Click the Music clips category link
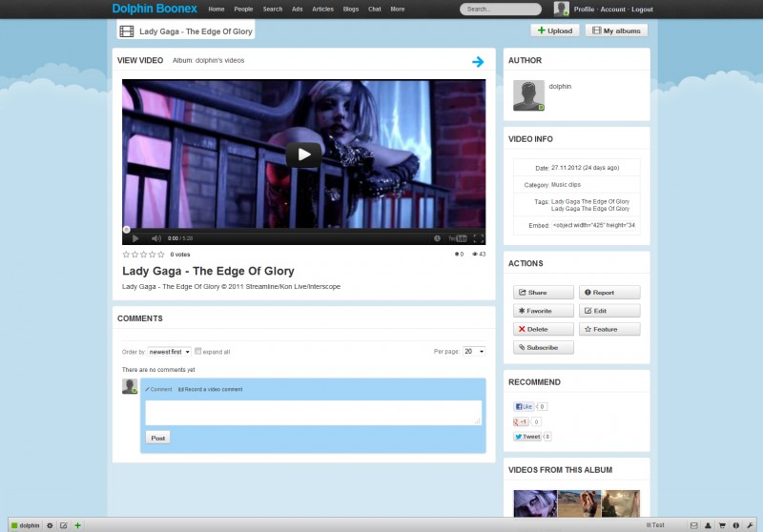The height and width of the screenshot is (532, 763). coord(566,185)
